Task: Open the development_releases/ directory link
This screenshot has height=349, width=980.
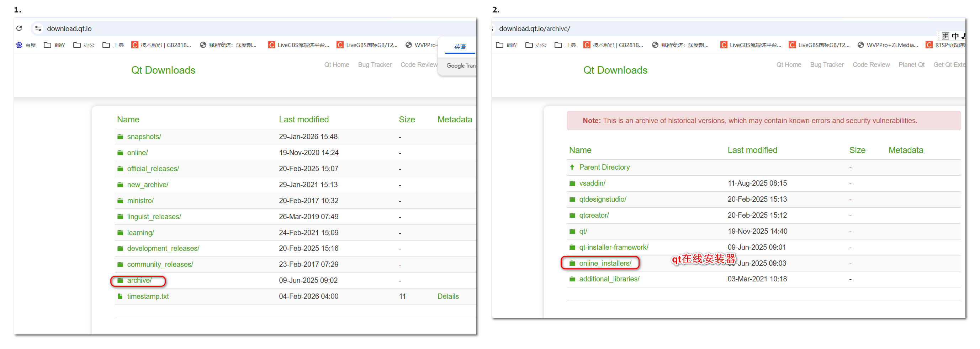Action: coord(163,248)
